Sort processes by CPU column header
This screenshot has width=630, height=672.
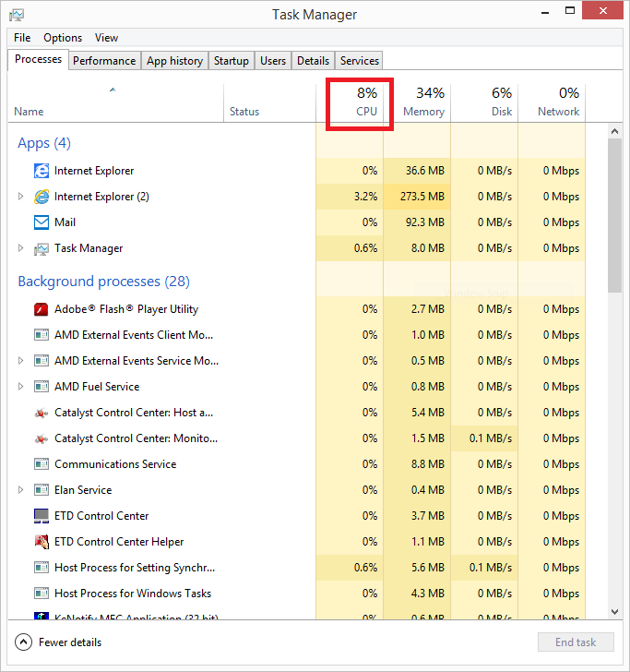click(350, 102)
